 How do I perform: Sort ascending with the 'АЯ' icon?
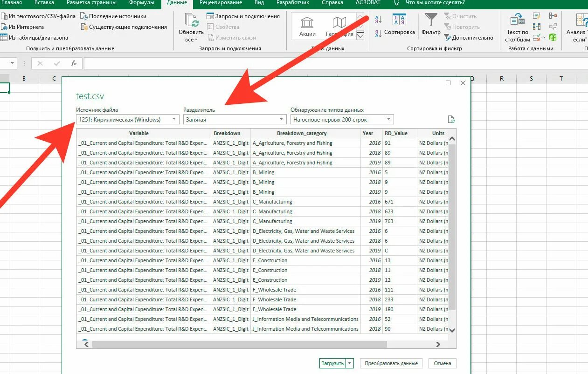[378, 19]
